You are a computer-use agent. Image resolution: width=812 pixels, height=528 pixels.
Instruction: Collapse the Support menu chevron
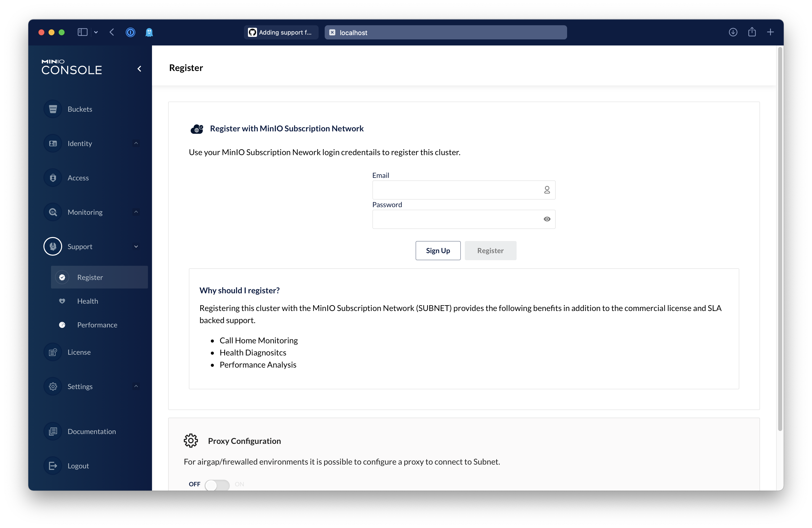136,246
